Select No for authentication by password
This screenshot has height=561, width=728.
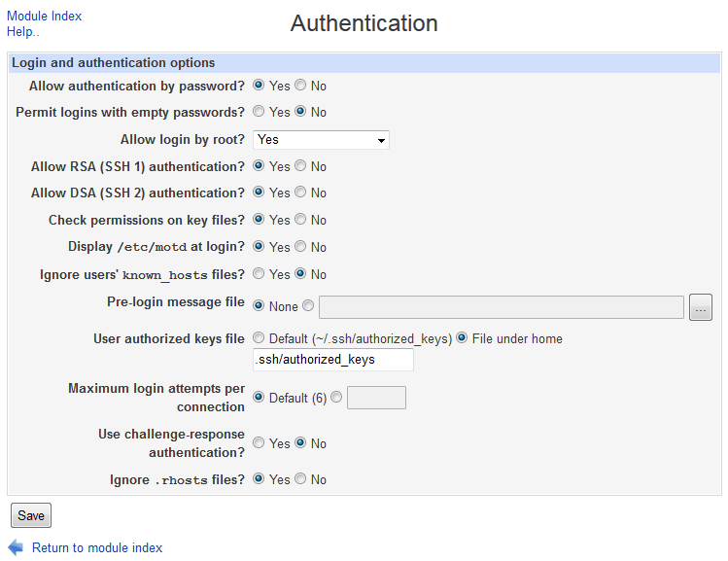(x=301, y=86)
